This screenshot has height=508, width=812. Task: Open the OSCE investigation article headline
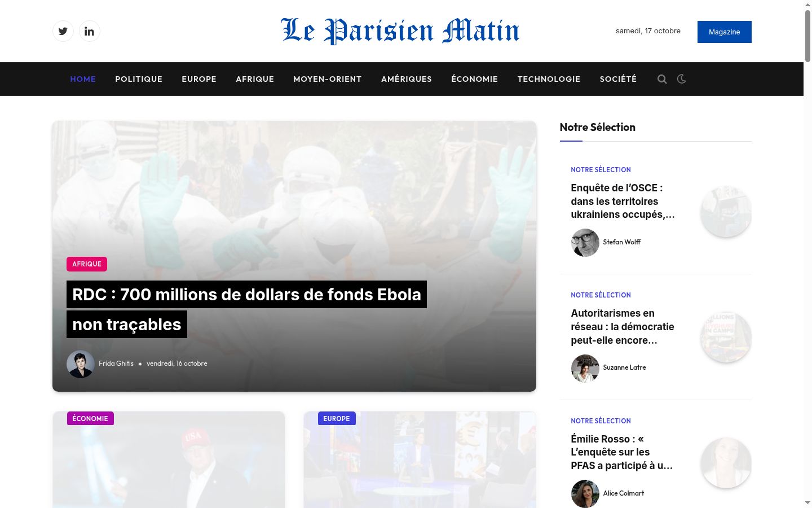[623, 202]
